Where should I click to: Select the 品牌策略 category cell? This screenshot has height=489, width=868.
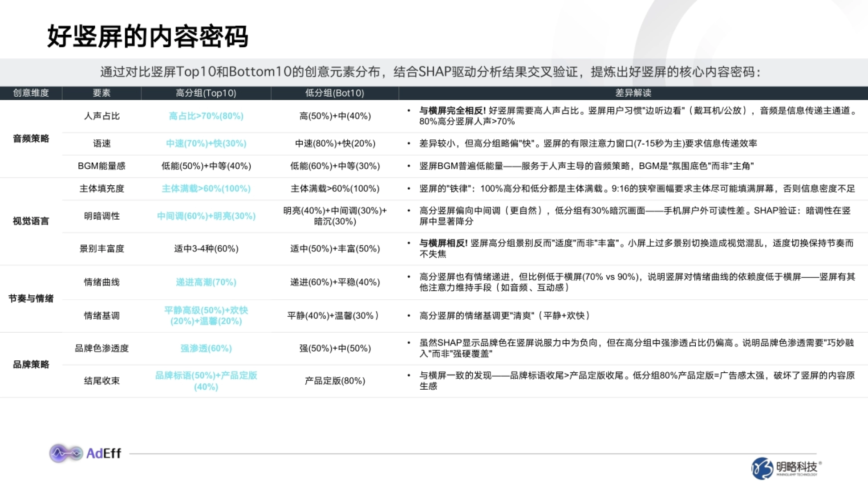pyautogui.click(x=31, y=364)
